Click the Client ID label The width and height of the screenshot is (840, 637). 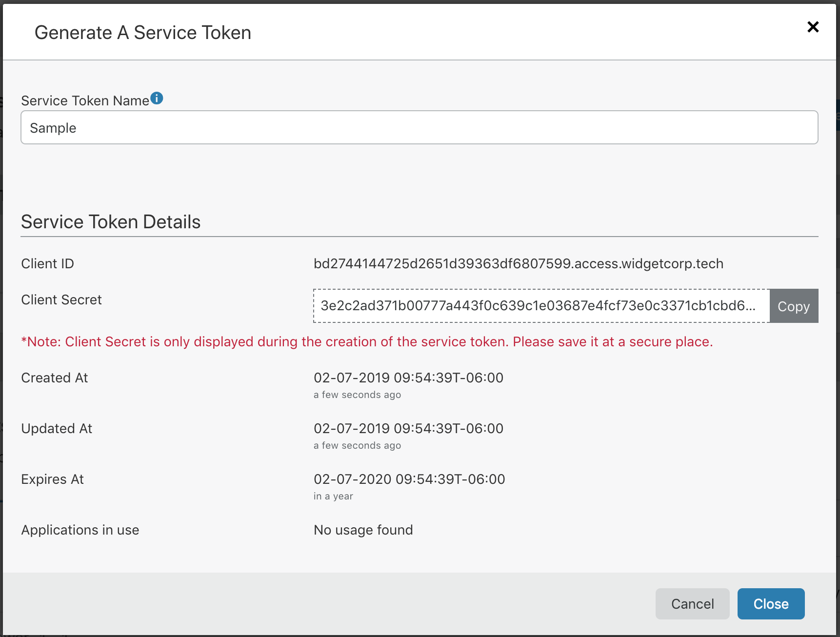click(x=47, y=263)
